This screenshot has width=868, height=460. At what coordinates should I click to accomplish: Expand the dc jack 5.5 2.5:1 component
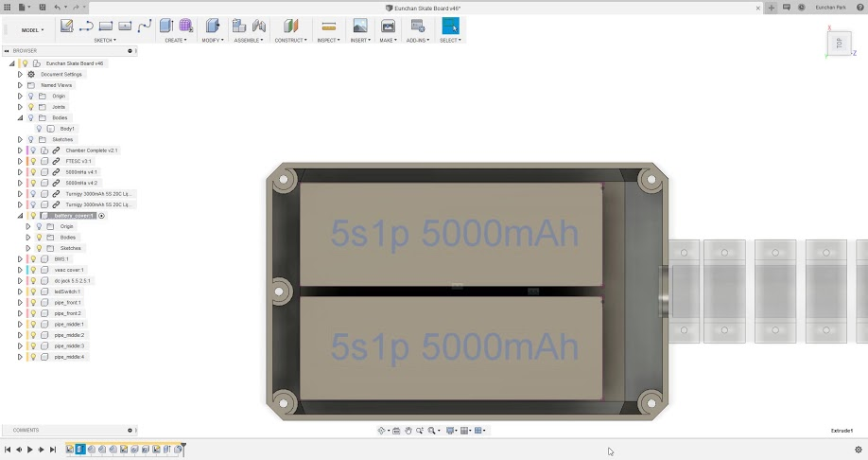point(20,280)
